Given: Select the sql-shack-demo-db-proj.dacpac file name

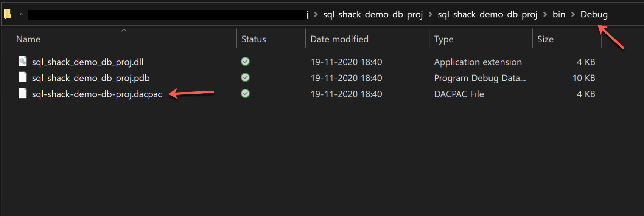Looking at the screenshot, I should click(97, 94).
